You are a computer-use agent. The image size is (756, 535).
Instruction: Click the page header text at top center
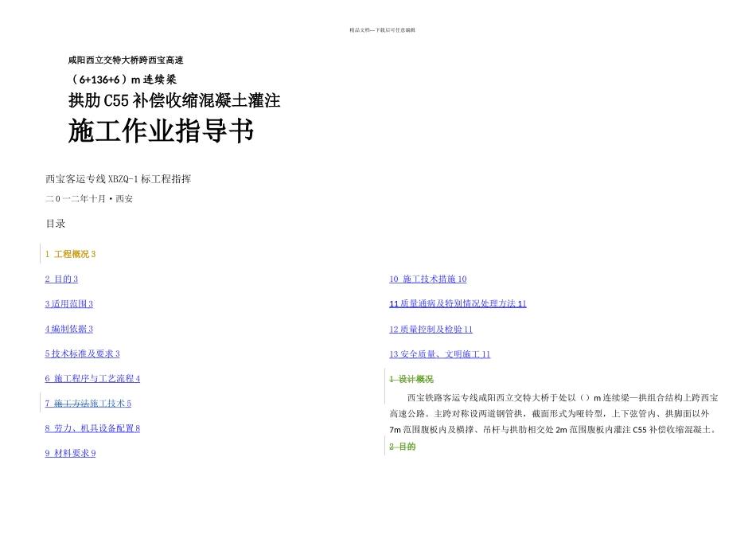382,30
